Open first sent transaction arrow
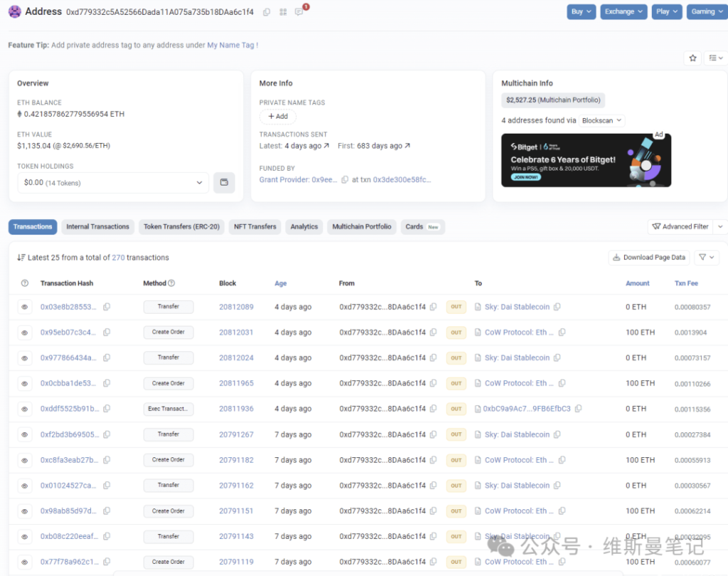728x576 pixels. (x=407, y=146)
